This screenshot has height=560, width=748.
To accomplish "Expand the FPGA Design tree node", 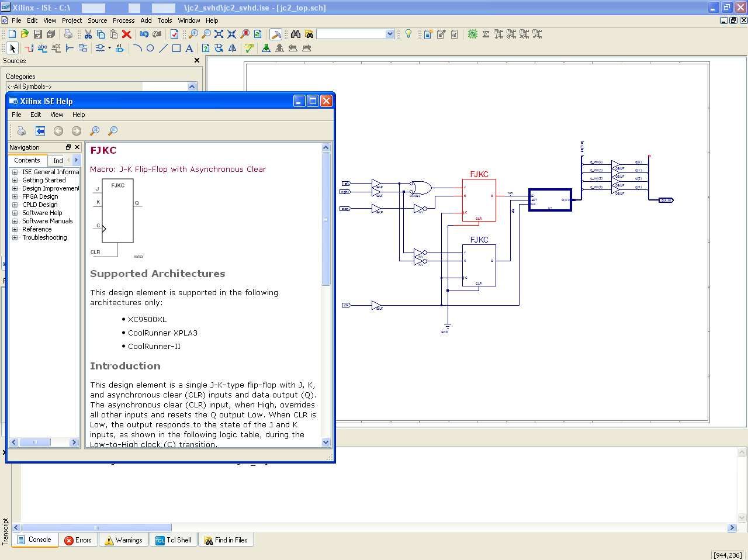I will click(x=14, y=196).
